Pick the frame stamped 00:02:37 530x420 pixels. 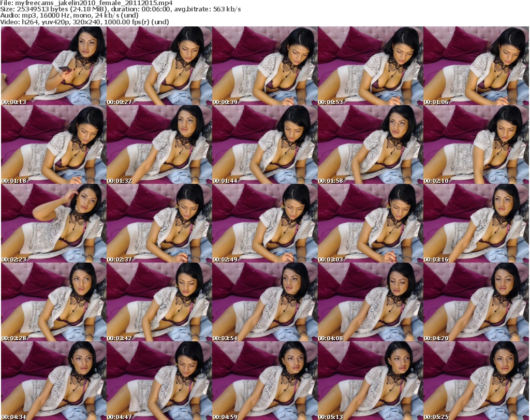(159, 223)
